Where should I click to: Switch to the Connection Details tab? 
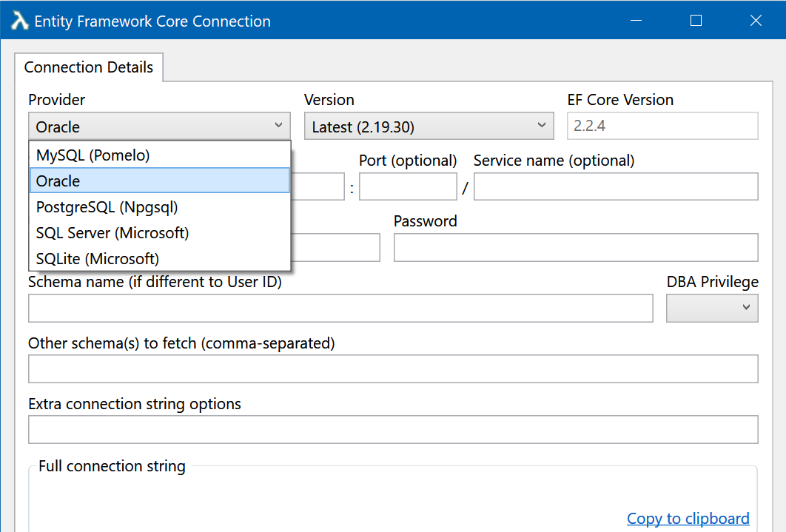pos(89,67)
